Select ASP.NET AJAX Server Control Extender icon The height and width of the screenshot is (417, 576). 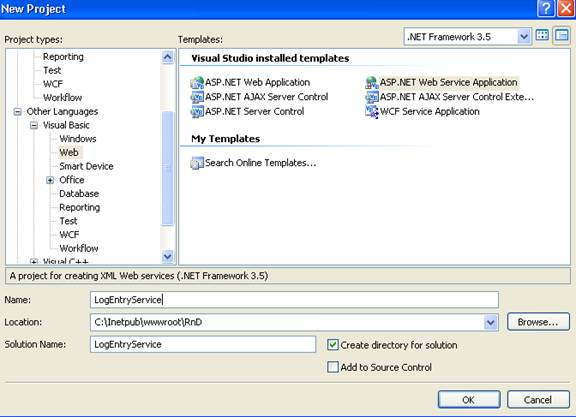tap(372, 97)
